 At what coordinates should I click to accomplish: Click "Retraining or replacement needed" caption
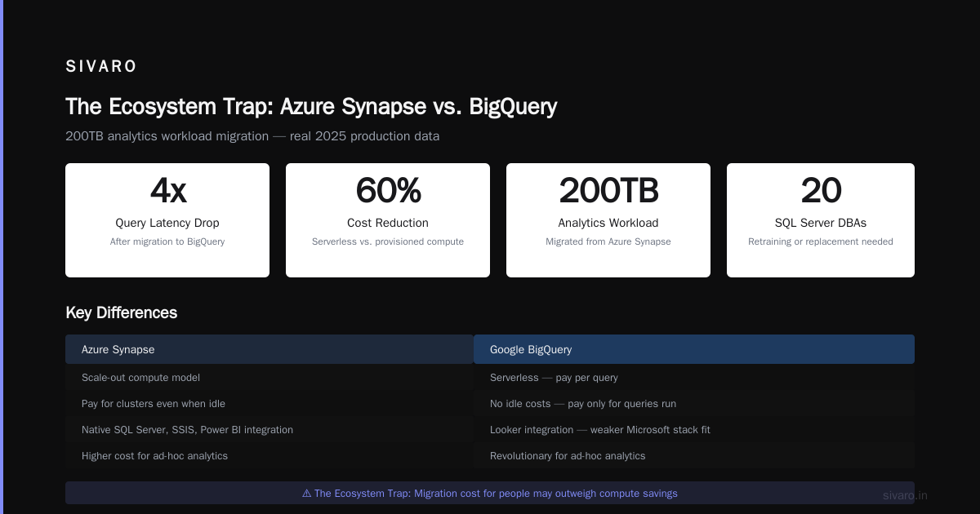[821, 241]
